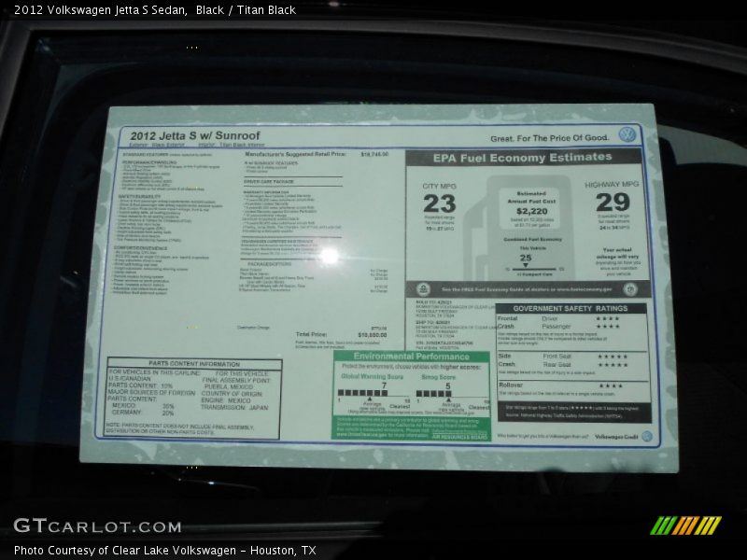
Task: Click the Side Crash Front Seat star rating
Action: [613, 357]
